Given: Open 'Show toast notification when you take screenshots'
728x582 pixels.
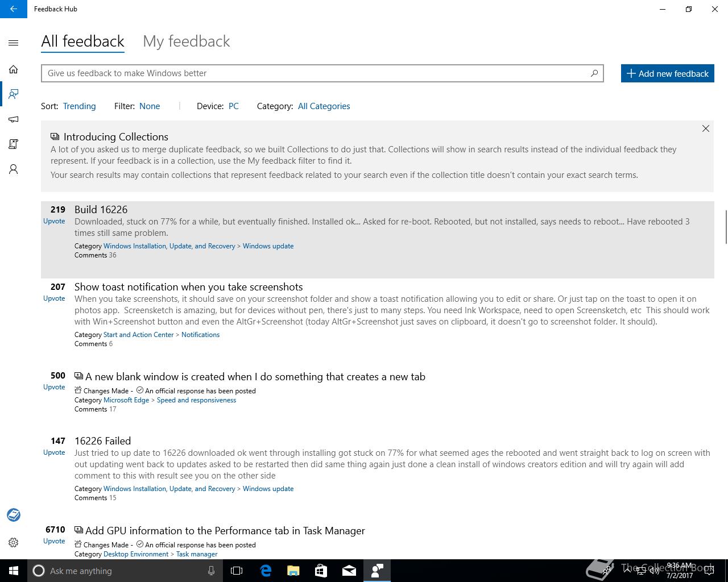Looking at the screenshot, I should [x=188, y=286].
